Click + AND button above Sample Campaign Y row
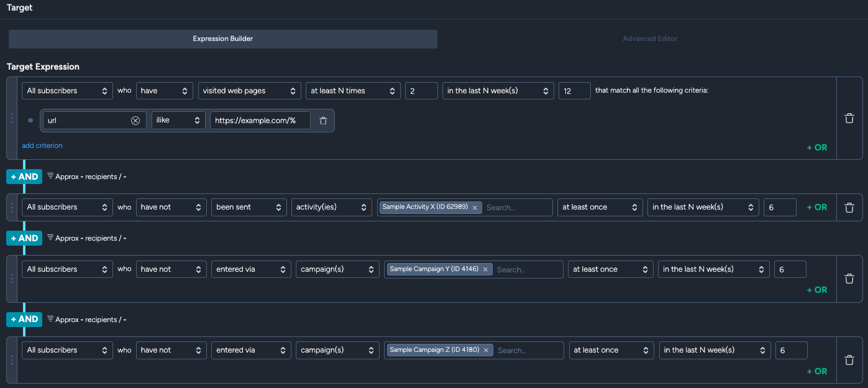Image resolution: width=868 pixels, height=388 pixels. tap(24, 238)
